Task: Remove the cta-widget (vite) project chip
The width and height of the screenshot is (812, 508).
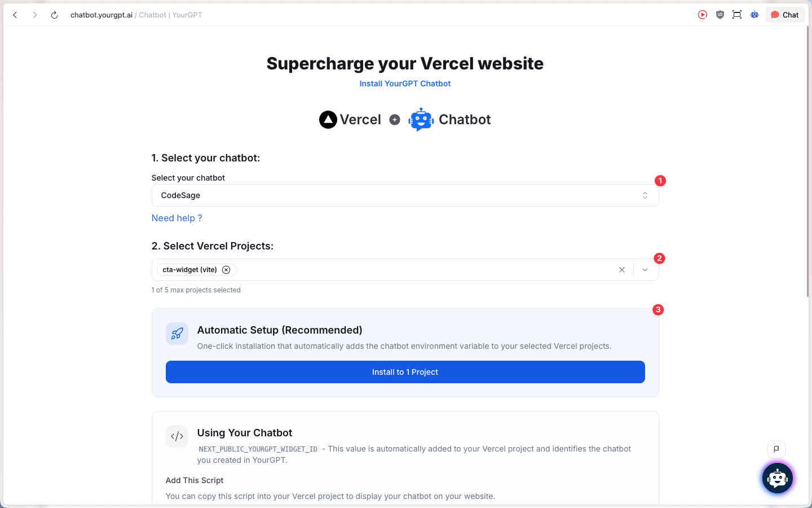Action: [226, 270]
